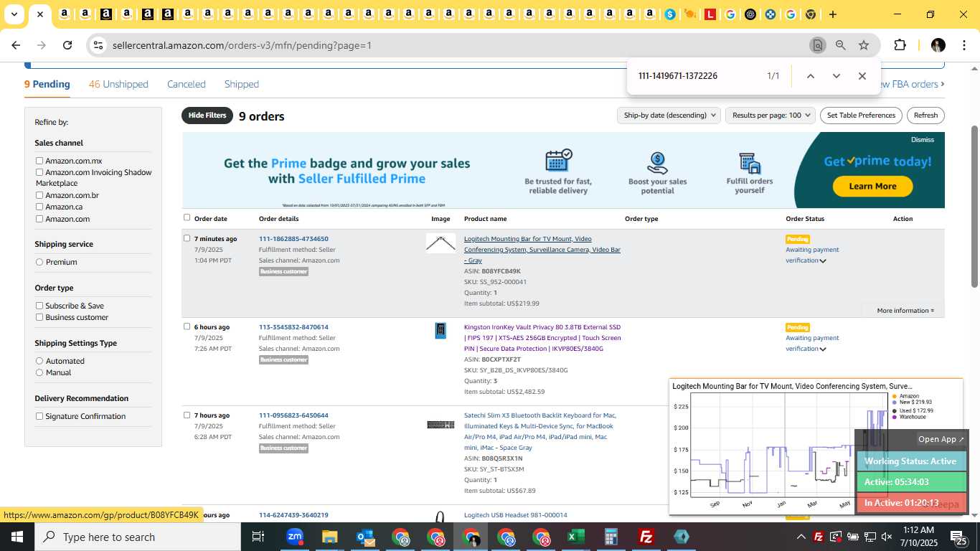Select the Manual shipping settings radio
Screen dimensions: 980x551
point(39,372)
